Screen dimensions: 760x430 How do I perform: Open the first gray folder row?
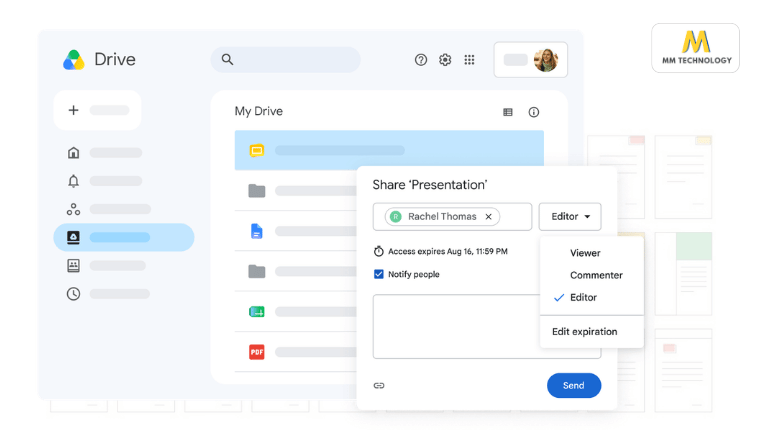click(x=296, y=191)
